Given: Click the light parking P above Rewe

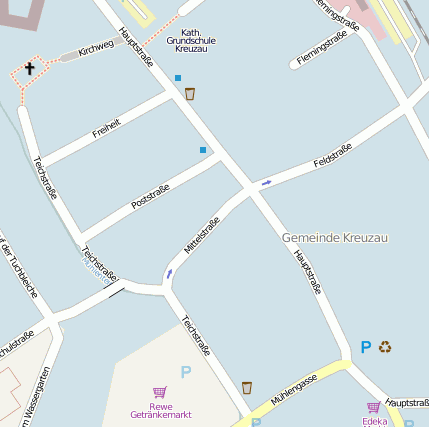Looking at the screenshot, I should pyautogui.click(x=186, y=372).
